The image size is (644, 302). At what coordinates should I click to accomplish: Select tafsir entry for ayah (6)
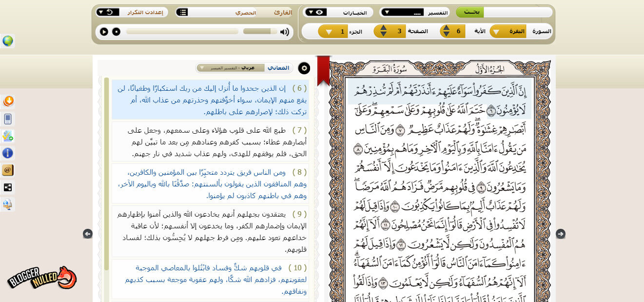[210, 100]
